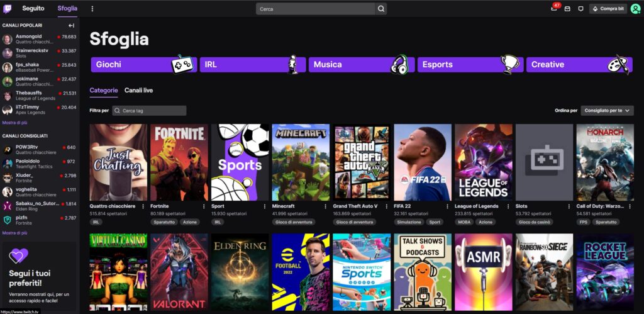Click pizfn's channel avatar

click(x=8, y=220)
